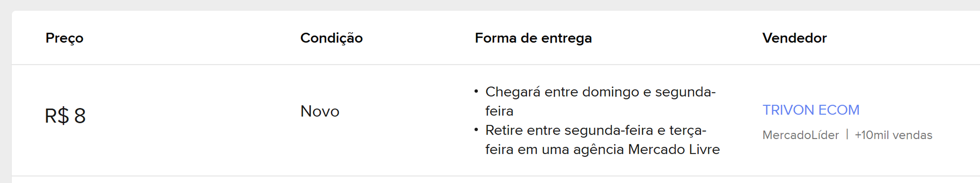980x183 pixels.
Task: Select the Vendedor column header
Action: tap(794, 38)
